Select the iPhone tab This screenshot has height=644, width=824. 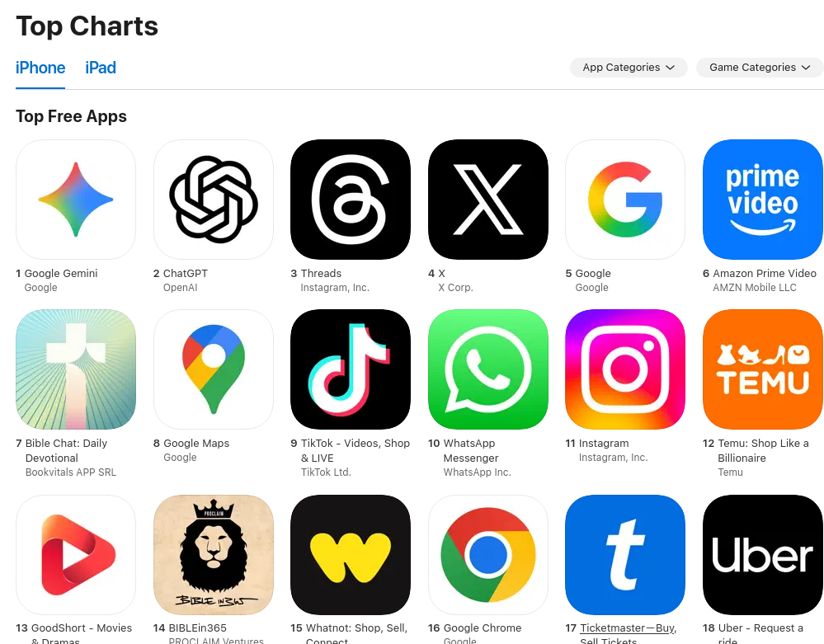40,68
